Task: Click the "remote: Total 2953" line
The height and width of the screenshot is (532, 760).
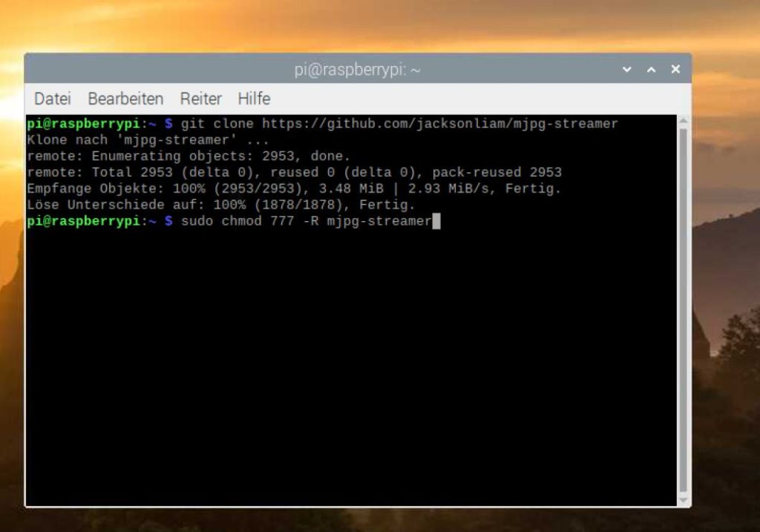Action: click(294, 172)
